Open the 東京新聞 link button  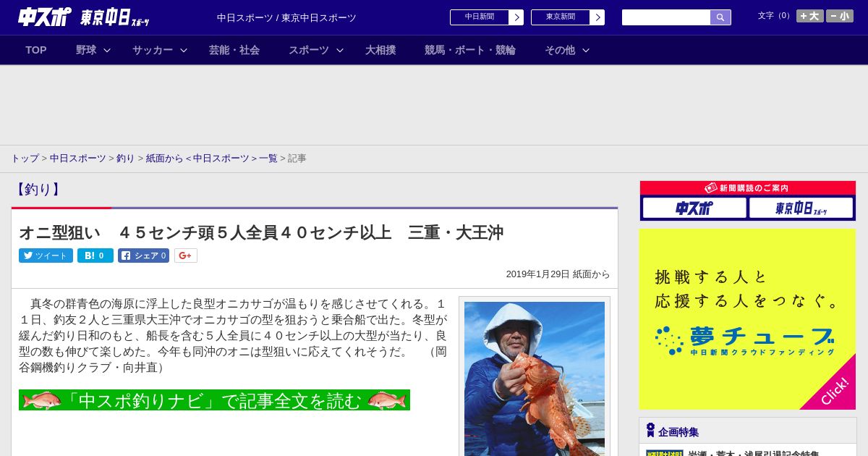[561, 17]
